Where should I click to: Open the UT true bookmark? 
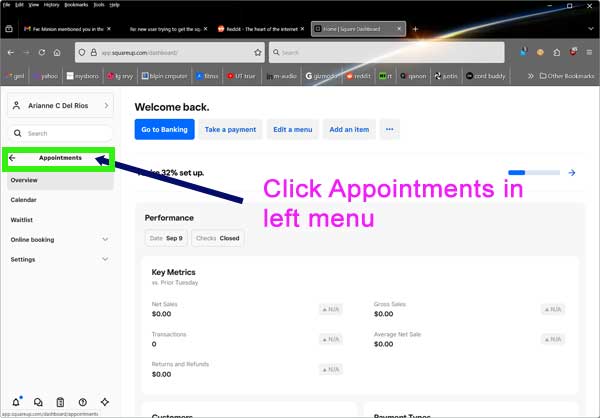(x=241, y=76)
